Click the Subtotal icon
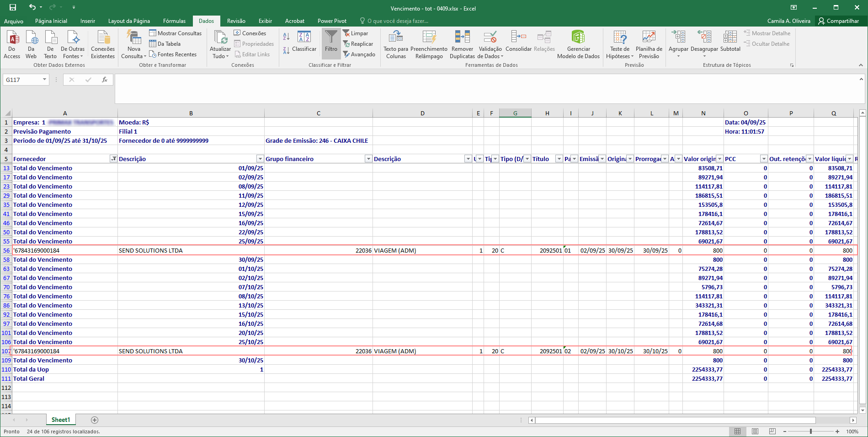Screen dimensions: 868x437 [x=730, y=38]
